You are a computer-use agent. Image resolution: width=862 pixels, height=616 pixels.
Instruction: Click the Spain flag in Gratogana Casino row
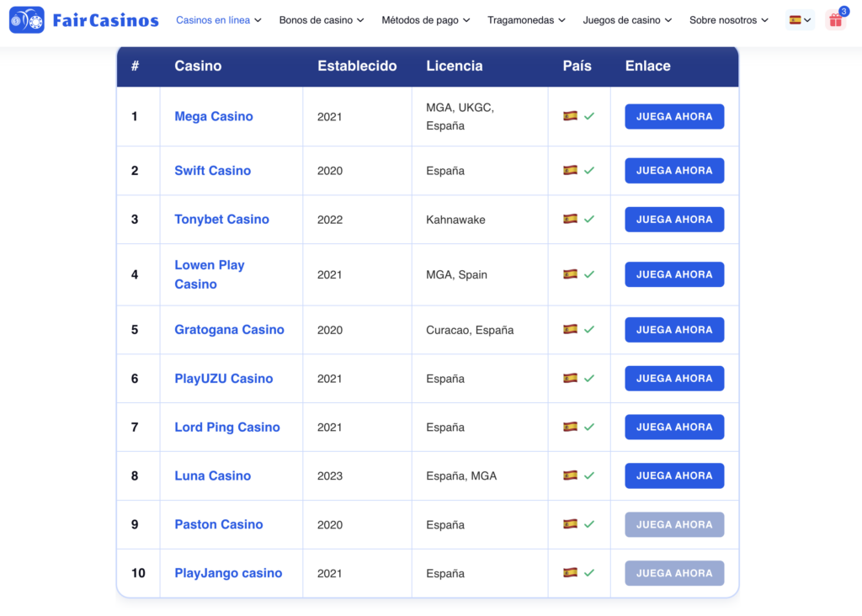click(x=570, y=329)
